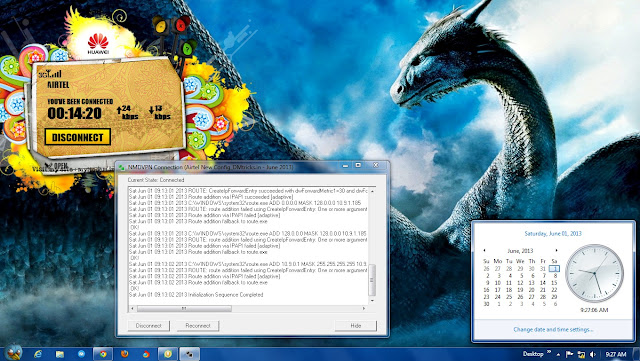Screen dimensions: 640x361
Task: Select June 22 in the calendar
Action: point(554,290)
